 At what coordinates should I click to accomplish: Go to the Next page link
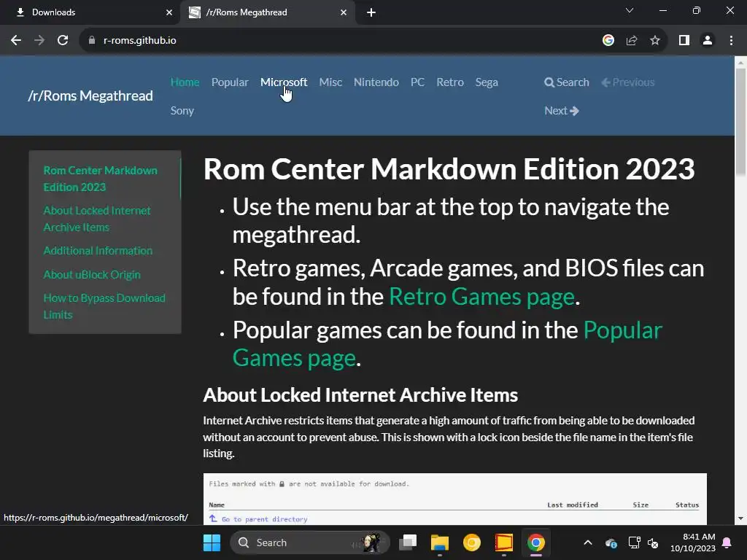(561, 111)
